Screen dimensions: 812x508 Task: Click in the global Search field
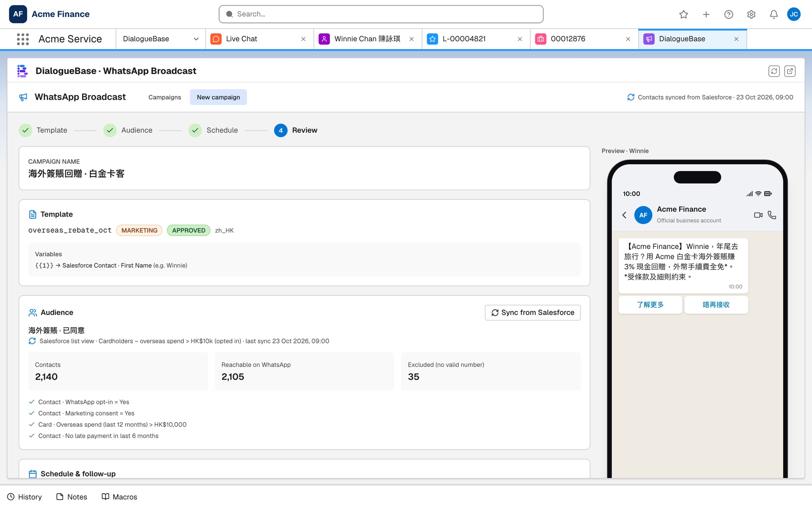pos(381,14)
